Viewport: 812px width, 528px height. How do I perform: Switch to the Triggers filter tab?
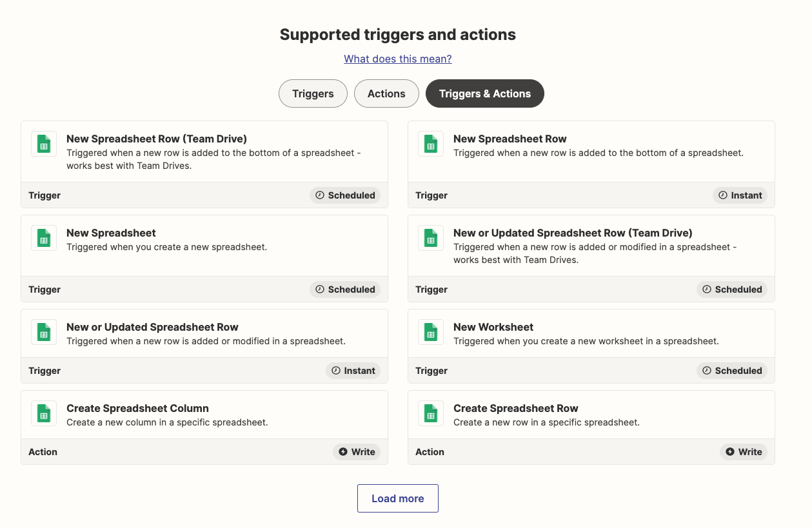313,93
